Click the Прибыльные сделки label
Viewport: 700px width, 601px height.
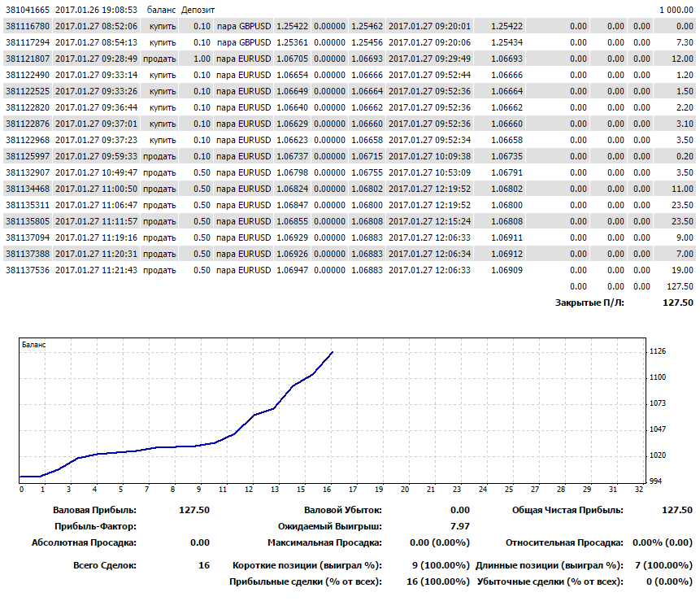point(306,581)
